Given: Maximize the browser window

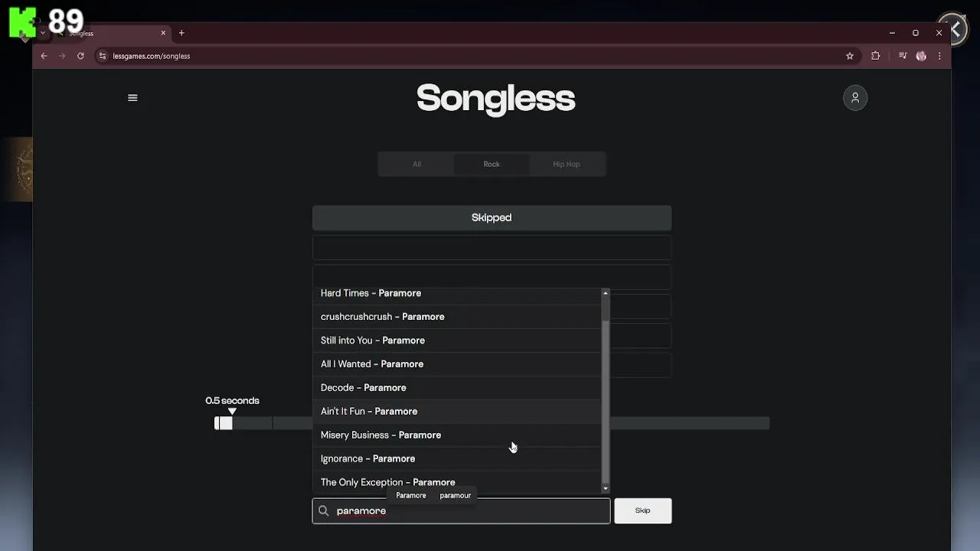Looking at the screenshot, I should point(916,33).
